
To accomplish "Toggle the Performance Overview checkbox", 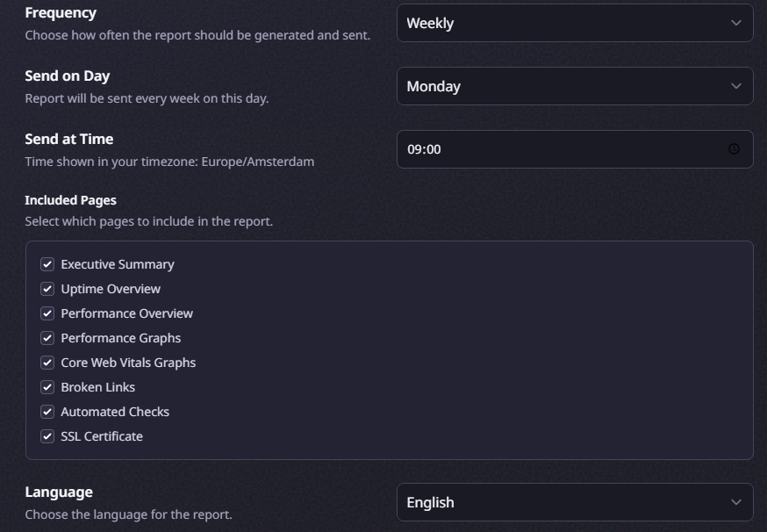I will tap(47, 313).
